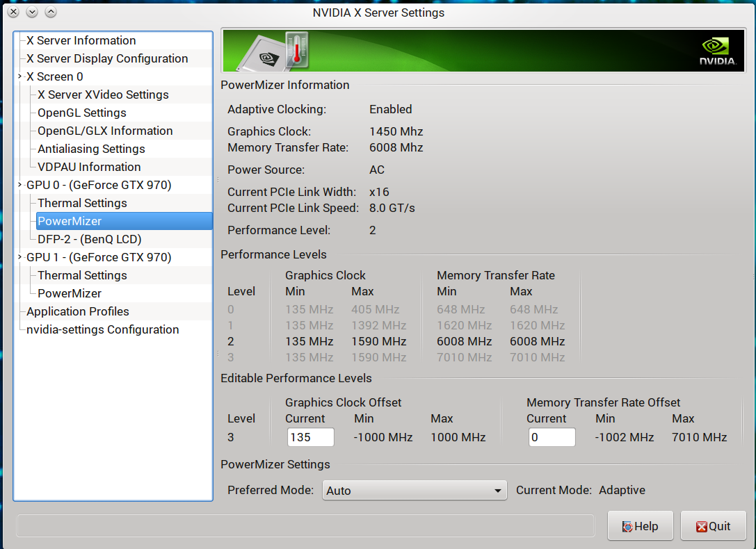Click the x16 PCIe link width value
The height and width of the screenshot is (549, 756).
click(x=379, y=192)
